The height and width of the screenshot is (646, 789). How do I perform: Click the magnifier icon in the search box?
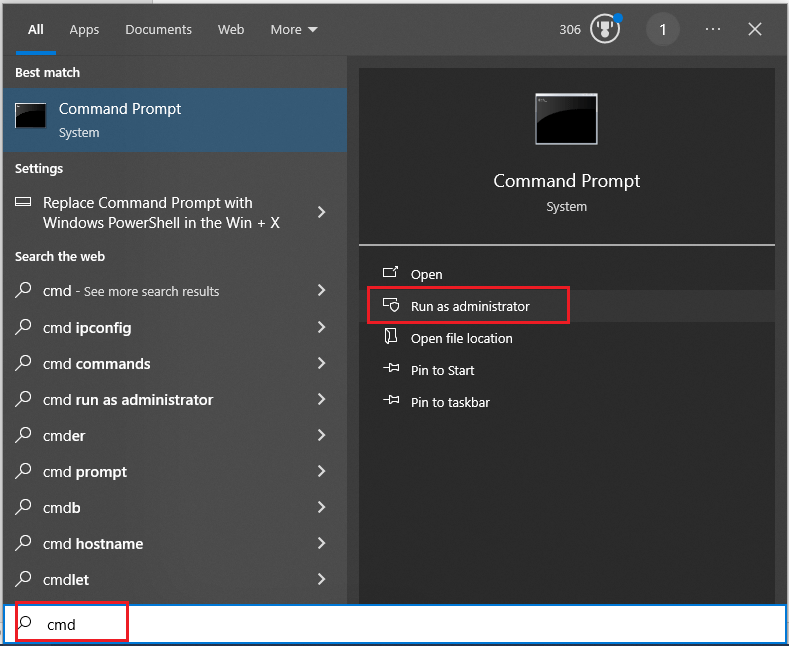pyautogui.click(x=25, y=623)
